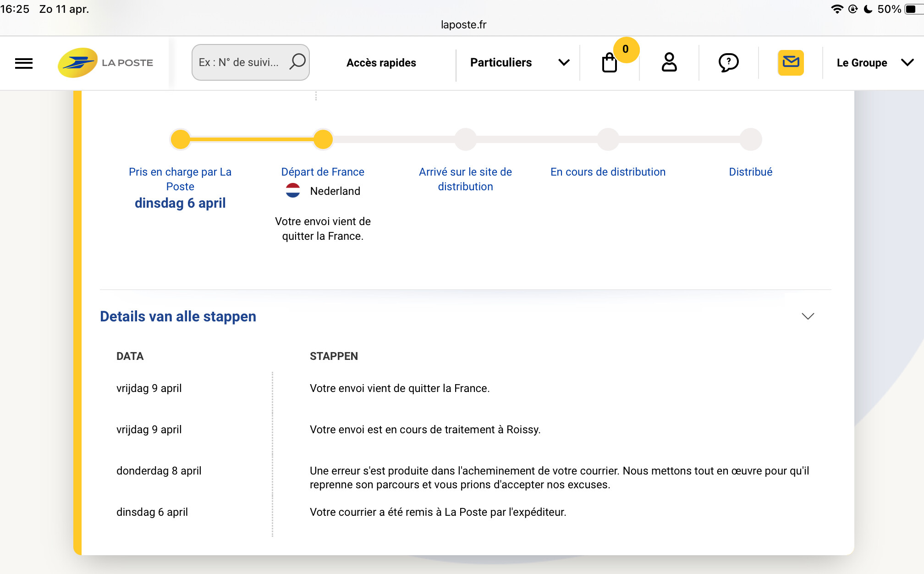Open the Accès rapides menu
Image resolution: width=924 pixels, height=574 pixels.
[x=381, y=63]
